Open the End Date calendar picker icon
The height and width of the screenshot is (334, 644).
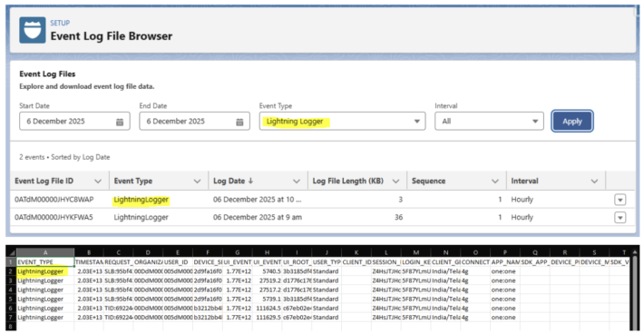pos(239,122)
